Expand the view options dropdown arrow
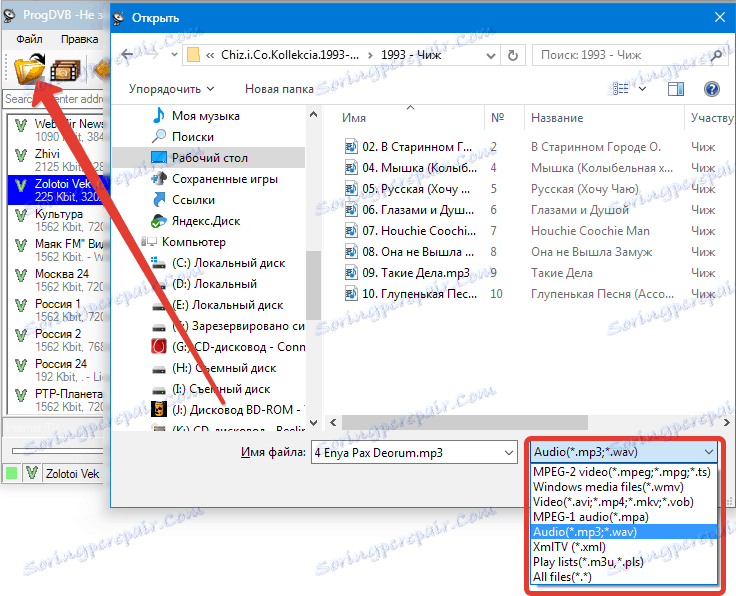The height and width of the screenshot is (596, 736). pos(643,89)
